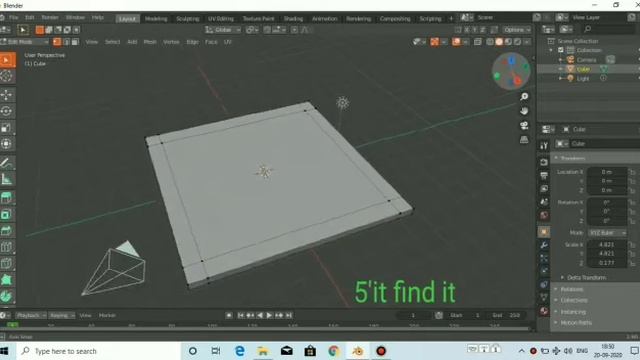Screen dimensions: 640x360
Task: Open Render properties tab
Action: coord(544,162)
